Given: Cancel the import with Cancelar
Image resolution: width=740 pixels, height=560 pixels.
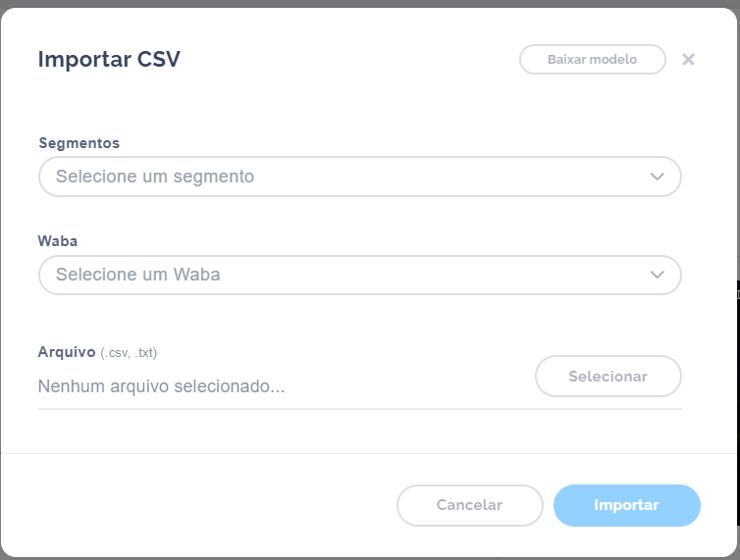Looking at the screenshot, I should [469, 505].
